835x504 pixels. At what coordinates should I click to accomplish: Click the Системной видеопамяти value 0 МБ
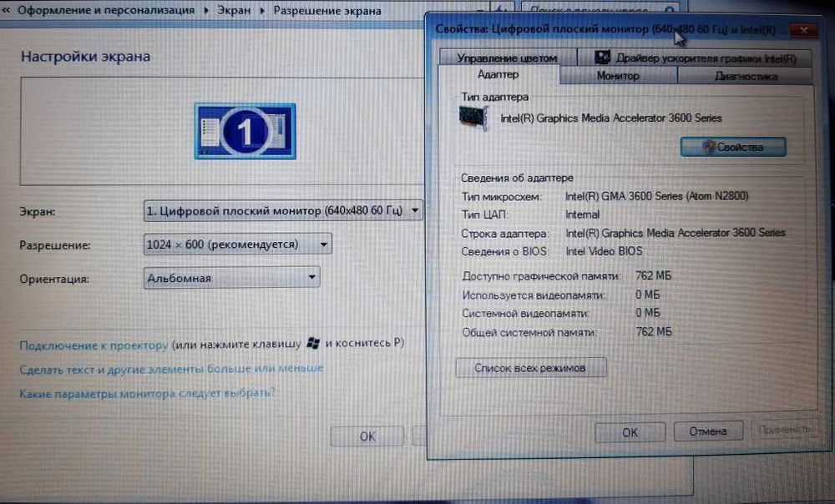point(648,313)
